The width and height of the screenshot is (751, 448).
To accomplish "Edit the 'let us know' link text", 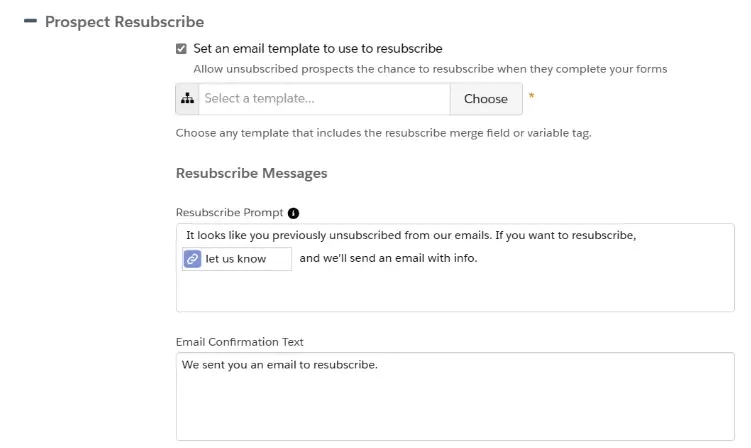I will coord(236,259).
